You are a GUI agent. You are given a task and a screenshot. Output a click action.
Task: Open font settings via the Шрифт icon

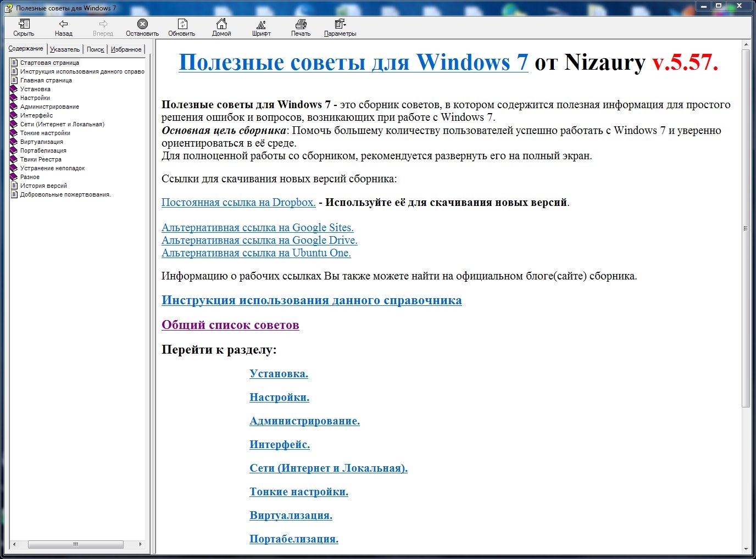click(261, 24)
